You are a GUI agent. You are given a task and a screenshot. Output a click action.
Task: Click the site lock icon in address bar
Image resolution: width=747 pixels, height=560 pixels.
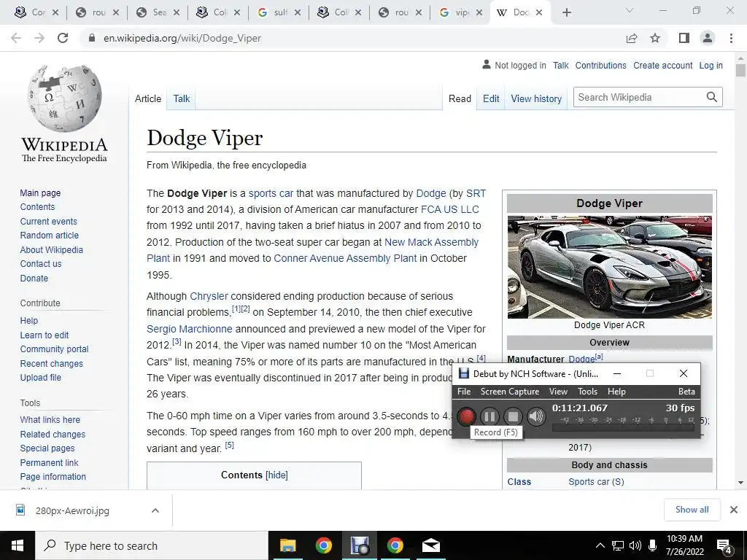pyautogui.click(x=92, y=38)
